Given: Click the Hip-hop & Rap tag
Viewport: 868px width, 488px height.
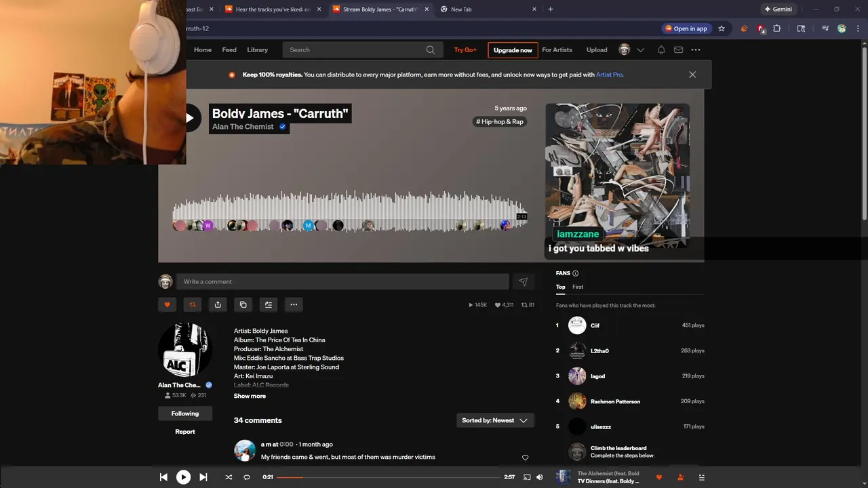Looking at the screenshot, I should click(x=500, y=122).
